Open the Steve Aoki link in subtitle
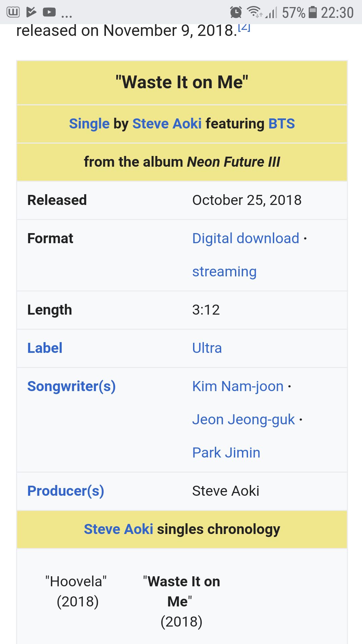The height and width of the screenshot is (644, 362). [167, 124]
